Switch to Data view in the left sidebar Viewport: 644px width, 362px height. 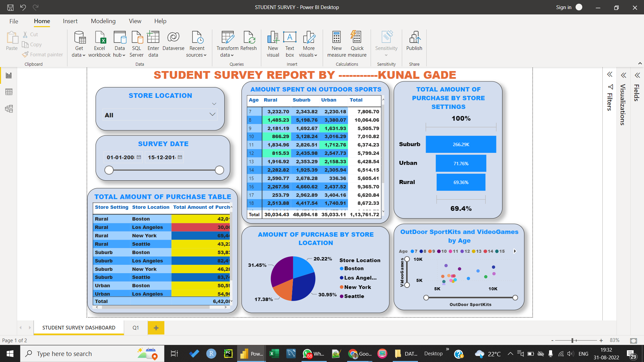click(9, 92)
